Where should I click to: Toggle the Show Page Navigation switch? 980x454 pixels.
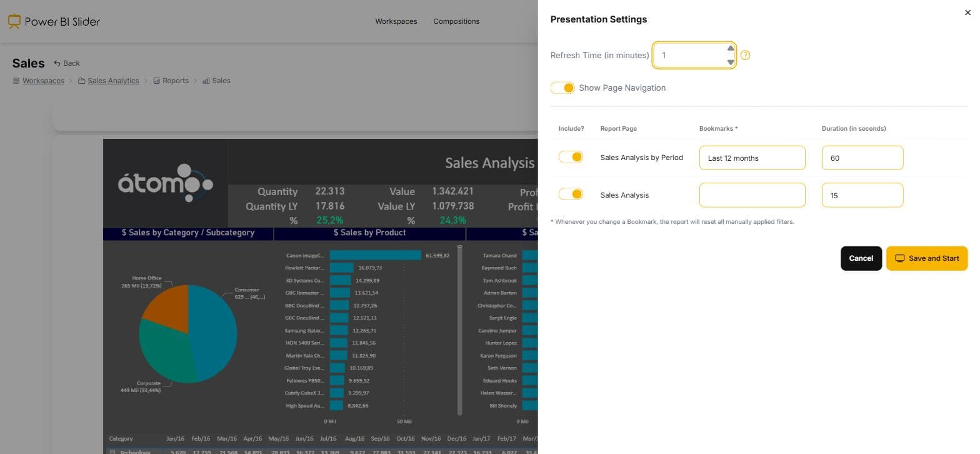point(562,88)
